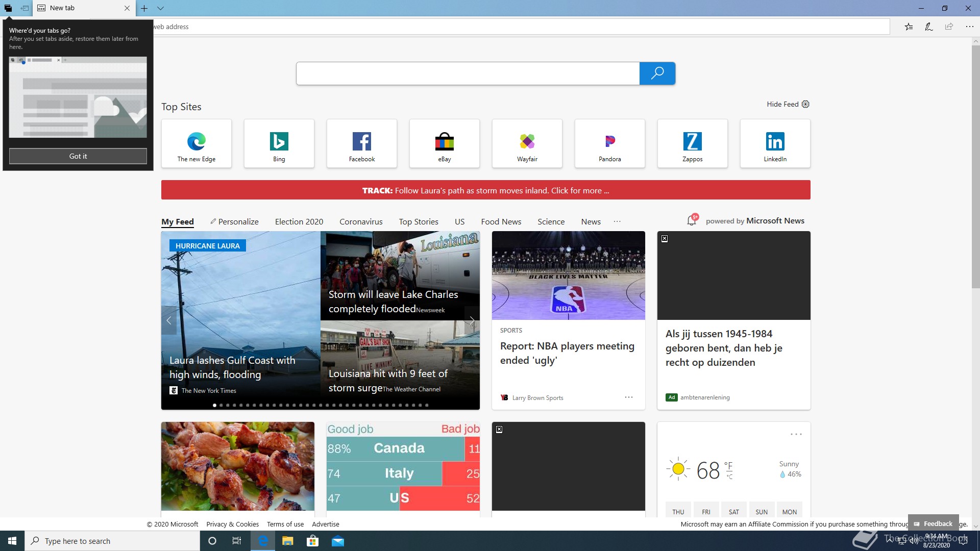Screen dimensions: 980x551
Task: Click the Add notes pen icon
Action: click(x=928, y=27)
